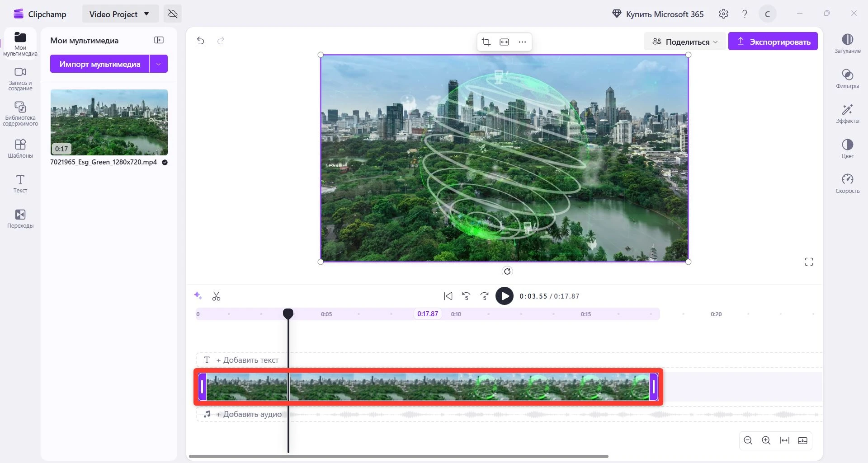Click the imported video thumbnail in media
The height and width of the screenshot is (463, 868).
point(109,122)
